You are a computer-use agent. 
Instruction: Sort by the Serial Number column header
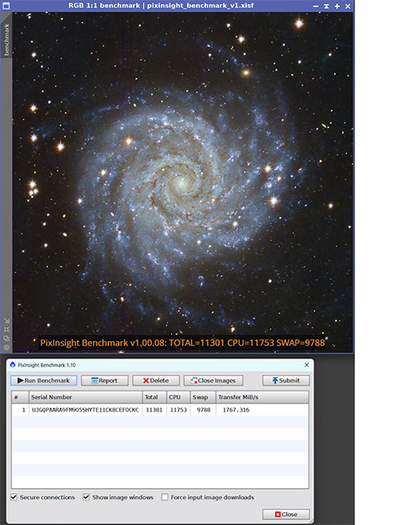click(x=86, y=397)
